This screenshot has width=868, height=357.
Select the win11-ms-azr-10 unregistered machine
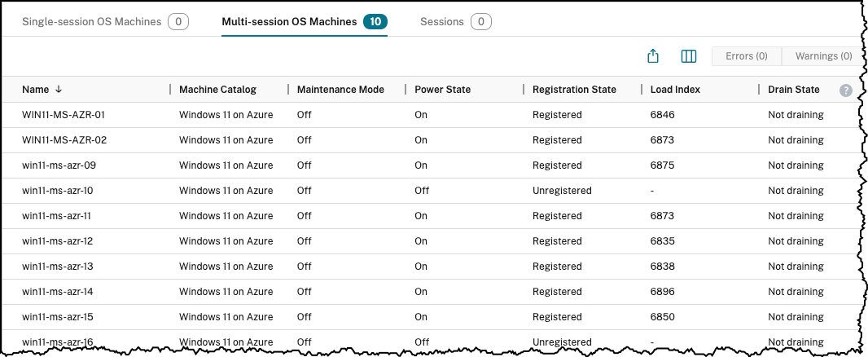pyautogui.click(x=58, y=191)
